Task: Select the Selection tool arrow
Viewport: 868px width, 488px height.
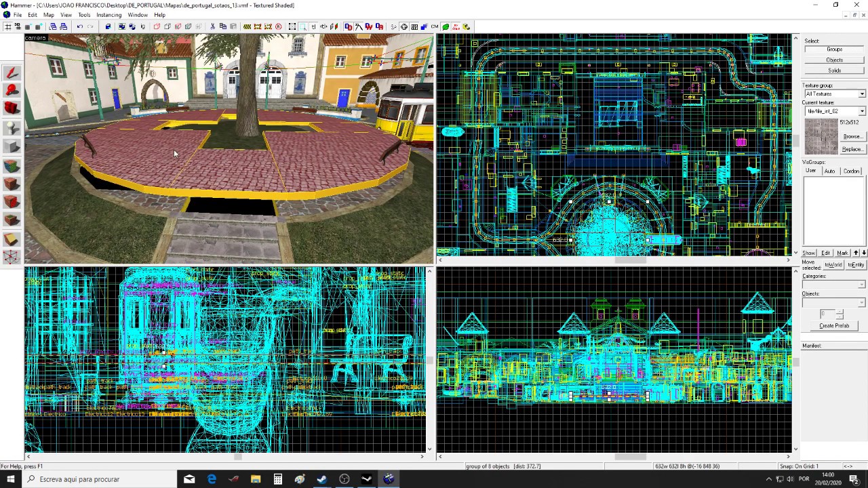Action: 12,73
